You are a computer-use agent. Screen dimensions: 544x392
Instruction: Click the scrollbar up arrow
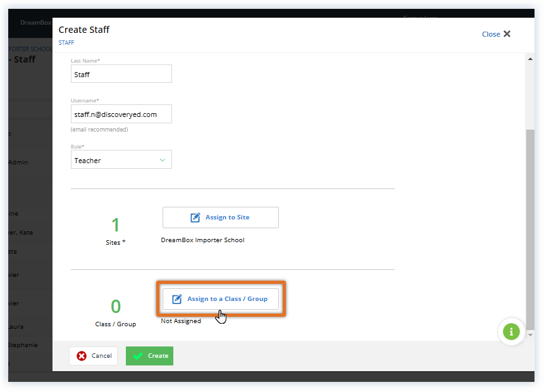(530, 59)
